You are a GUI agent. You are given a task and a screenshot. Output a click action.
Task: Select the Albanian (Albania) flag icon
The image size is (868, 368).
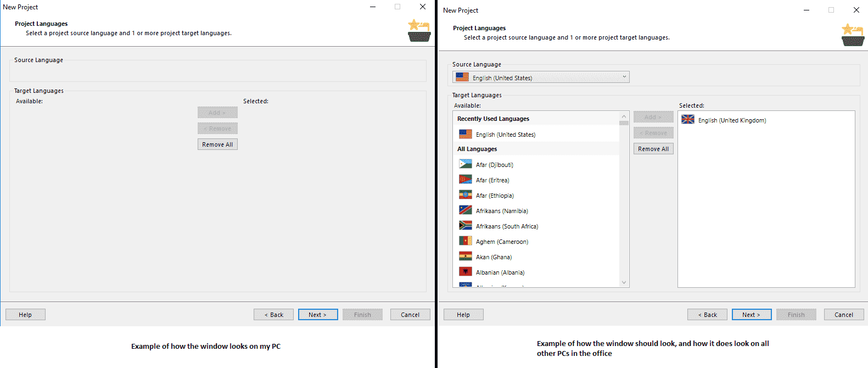click(x=466, y=272)
